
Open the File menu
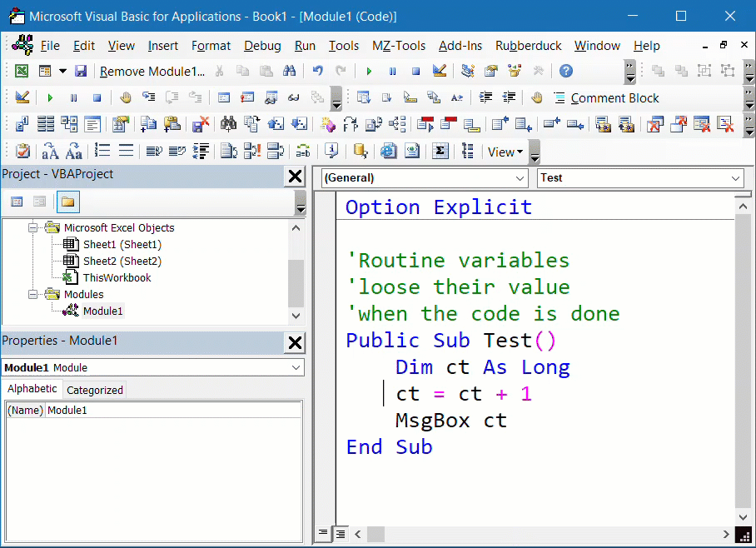(x=50, y=45)
